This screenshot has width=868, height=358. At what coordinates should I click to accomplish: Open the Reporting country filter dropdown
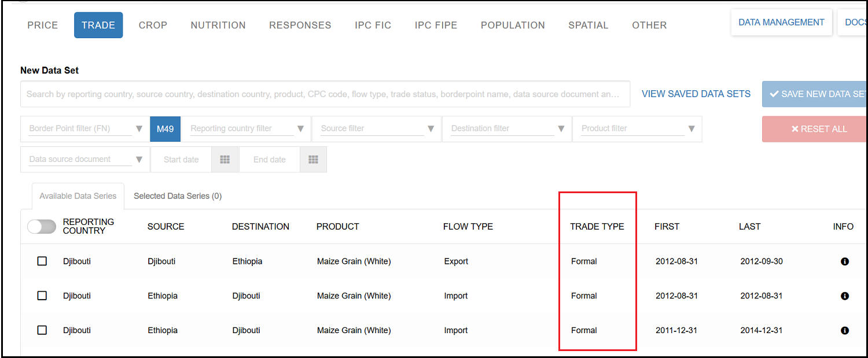point(300,129)
